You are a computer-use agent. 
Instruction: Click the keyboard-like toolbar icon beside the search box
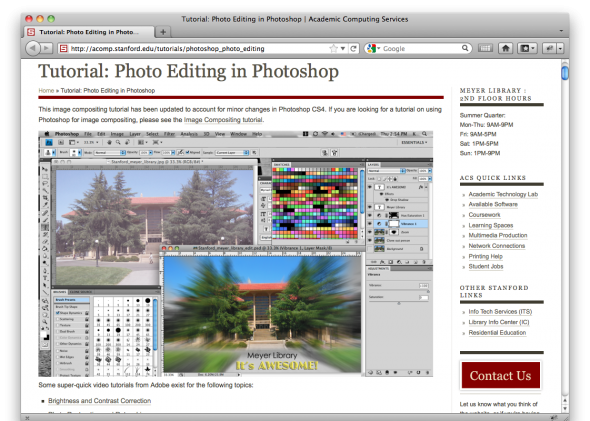(x=485, y=48)
